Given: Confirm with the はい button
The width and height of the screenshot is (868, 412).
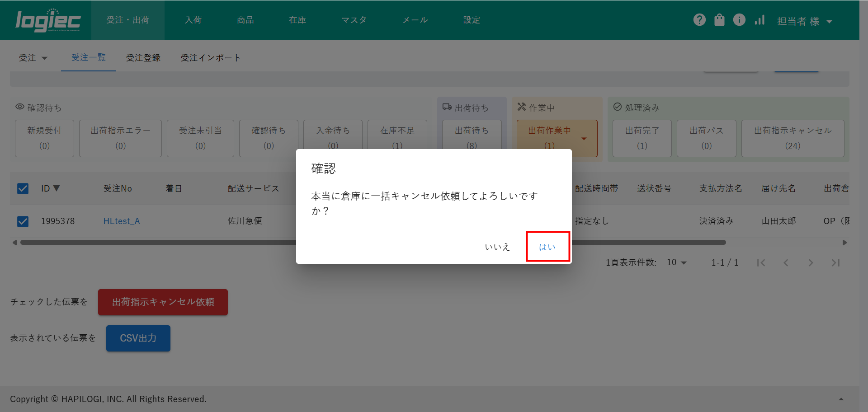Looking at the screenshot, I should (547, 247).
